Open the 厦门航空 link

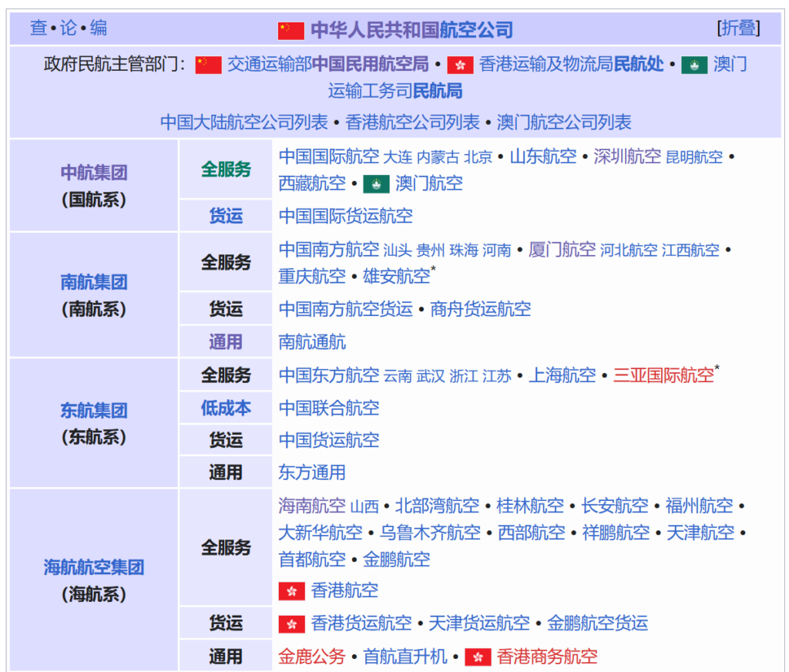tap(562, 250)
